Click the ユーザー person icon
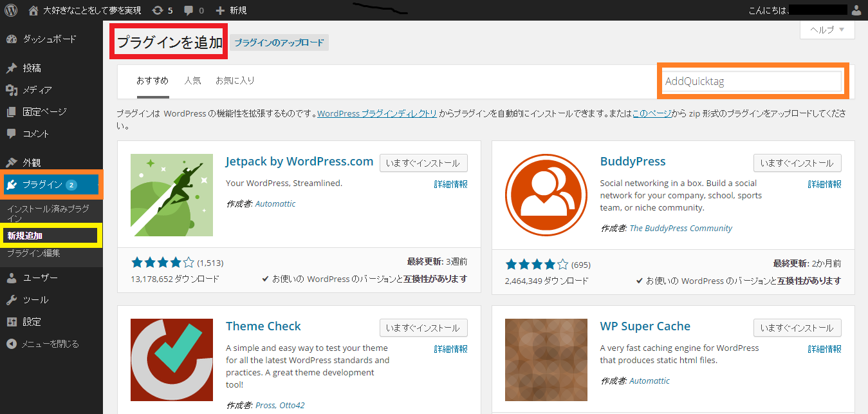The height and width of the screenshot is (414, 868). pyautogui.click(x=11, y=278)
